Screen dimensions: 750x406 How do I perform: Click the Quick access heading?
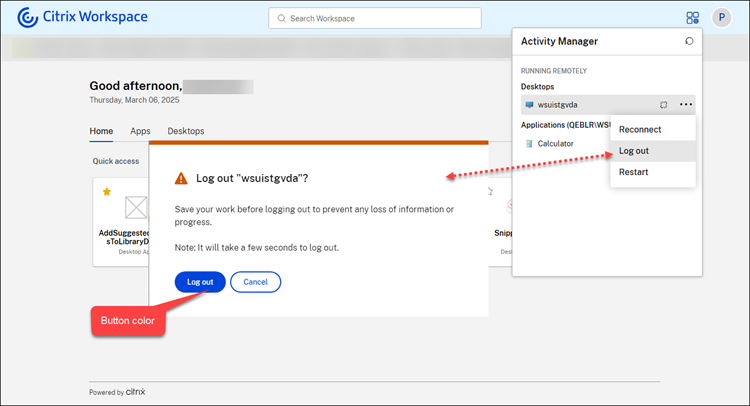pos(116,161)
